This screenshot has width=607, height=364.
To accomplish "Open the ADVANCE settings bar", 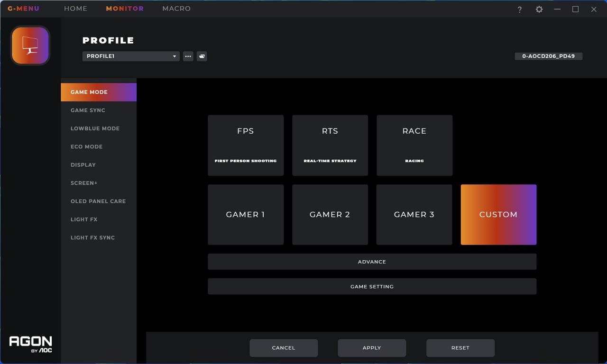I will [372, 262].
